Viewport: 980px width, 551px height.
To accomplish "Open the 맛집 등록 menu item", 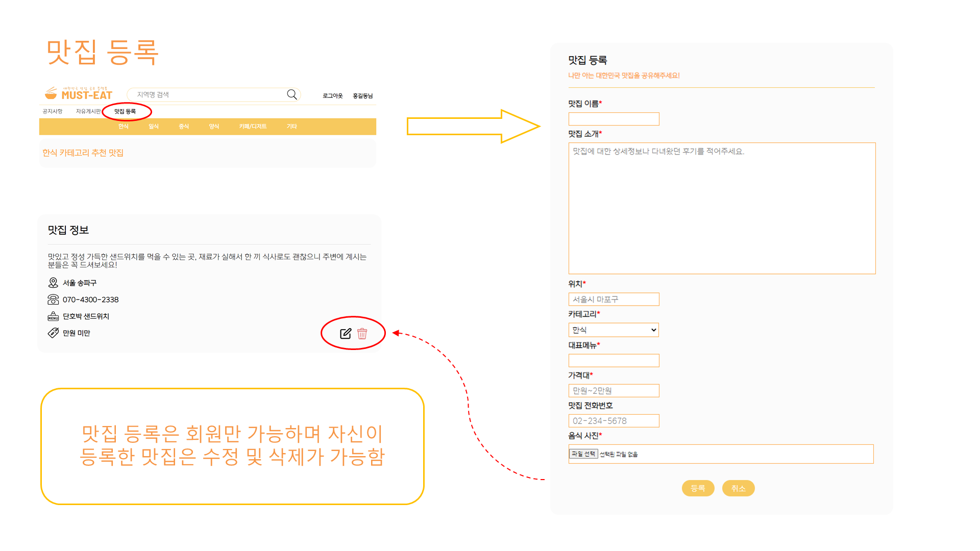I will click(x=125, y=111).
